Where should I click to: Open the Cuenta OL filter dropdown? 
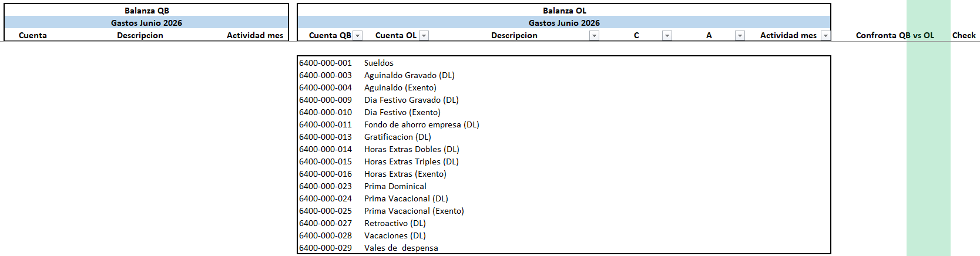tap(424, 36)
